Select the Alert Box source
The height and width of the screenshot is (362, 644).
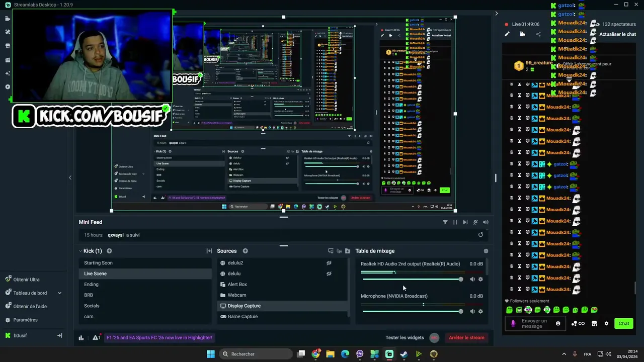coord(282,284)
